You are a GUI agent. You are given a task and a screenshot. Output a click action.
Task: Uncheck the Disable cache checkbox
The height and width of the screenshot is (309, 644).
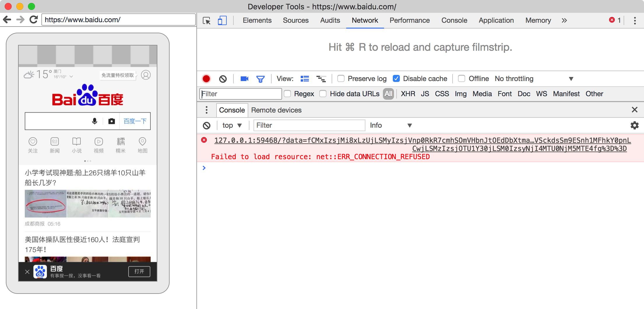[x=396, y=79]
